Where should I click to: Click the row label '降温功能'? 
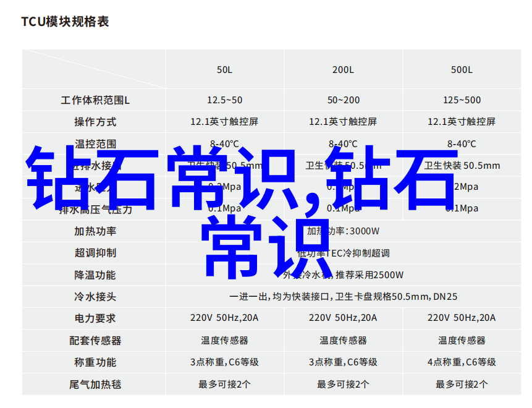(95, 275)
